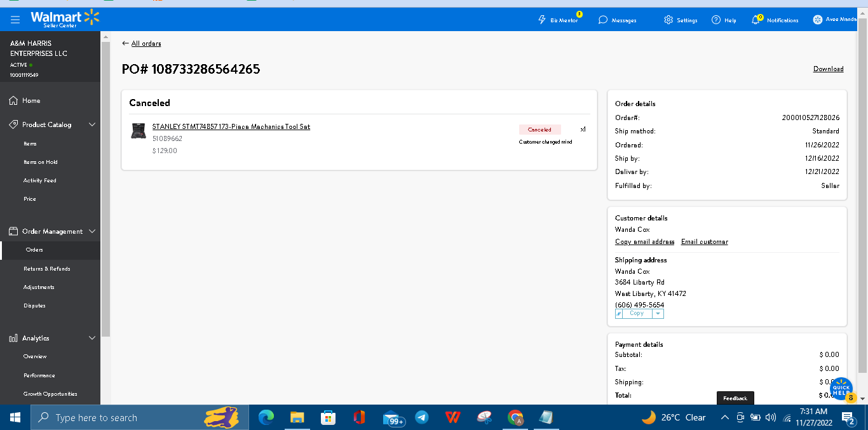Click the volume speaker tray icon
Image resolution: width=868 pixels, height=430 pixels.
(770, 417)
